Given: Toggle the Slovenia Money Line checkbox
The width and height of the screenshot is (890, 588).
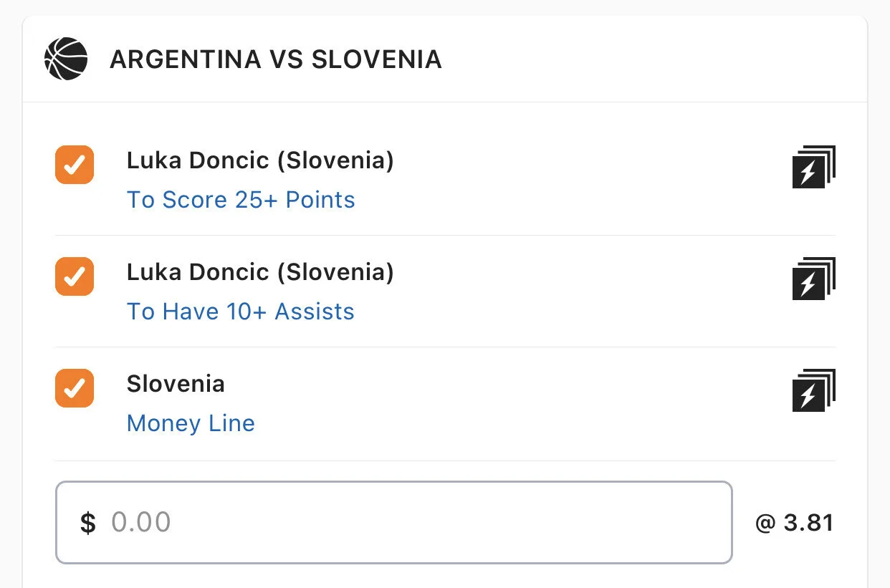Looking at the screenshot, I should (x=75, y=388).
